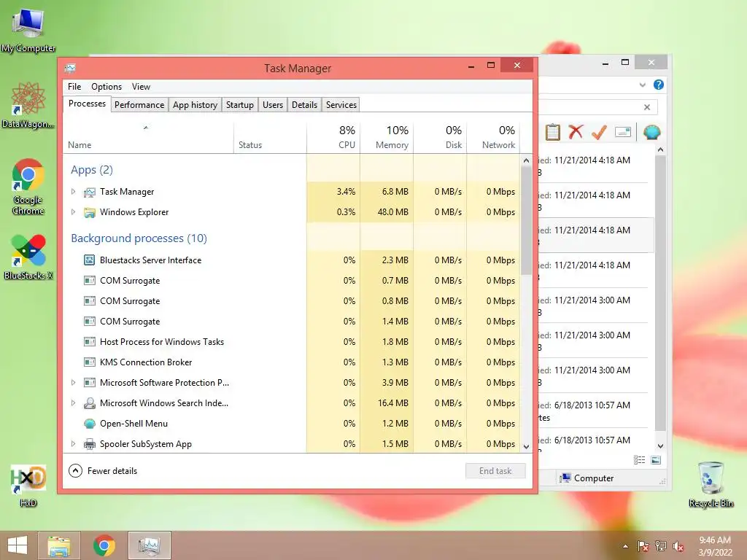Switch to details list view in back window
Viewport: 747px width, 560px height.
[x=639, y=460]
